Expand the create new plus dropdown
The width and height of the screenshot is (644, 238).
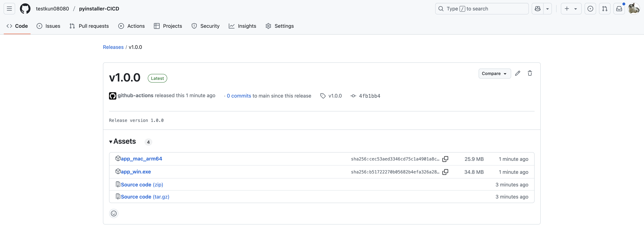tap(571, 9)
